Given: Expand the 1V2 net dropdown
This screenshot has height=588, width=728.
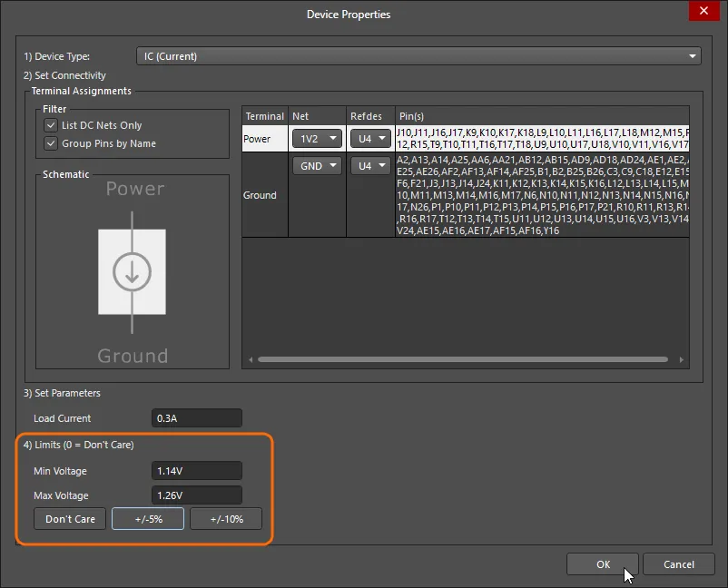Looking at the screenshot, I should point(316,139).
